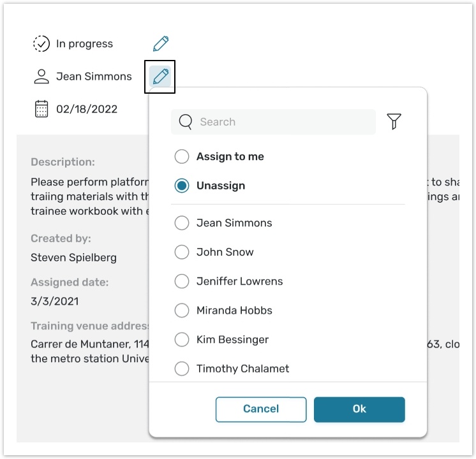This screenshot has height=459, width=476.
Task: Confirm with the Ok button
Action: coord(359,409)
